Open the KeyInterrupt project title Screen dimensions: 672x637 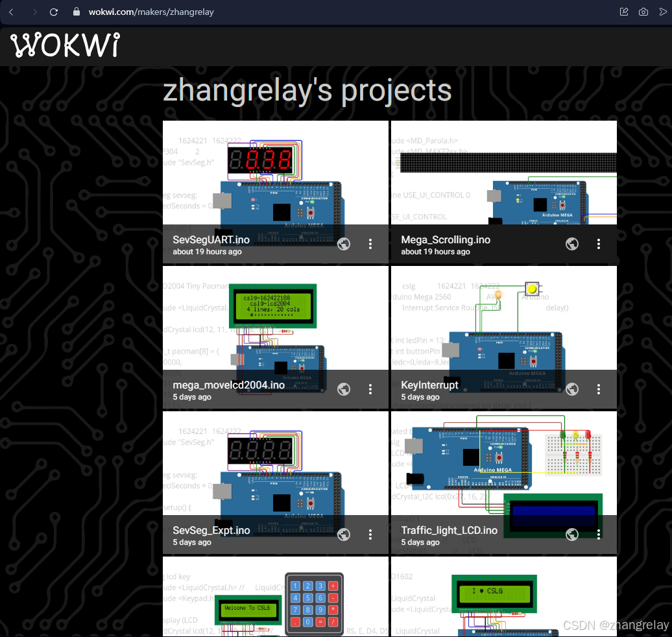(x=429, y=385)
